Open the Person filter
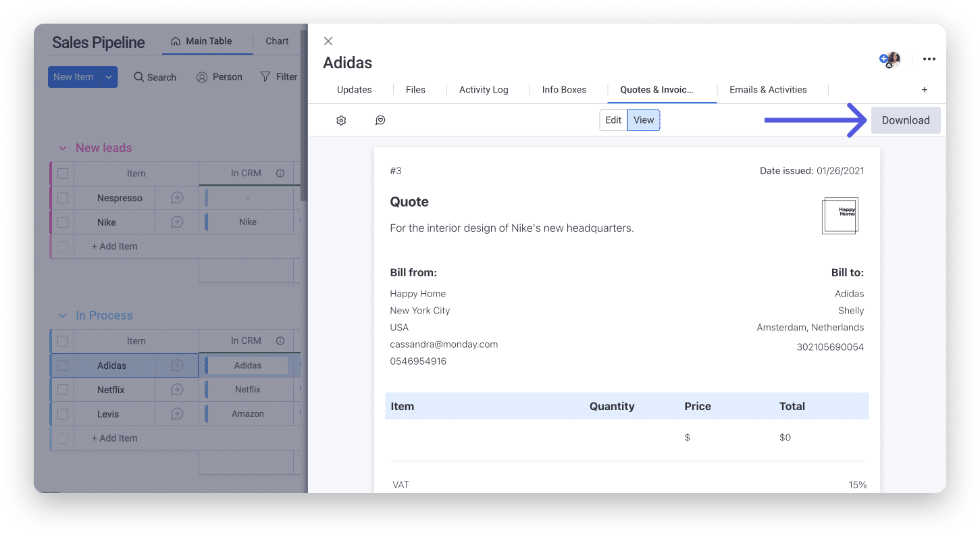This screenshot has width=980, height=537. [219, 77]
